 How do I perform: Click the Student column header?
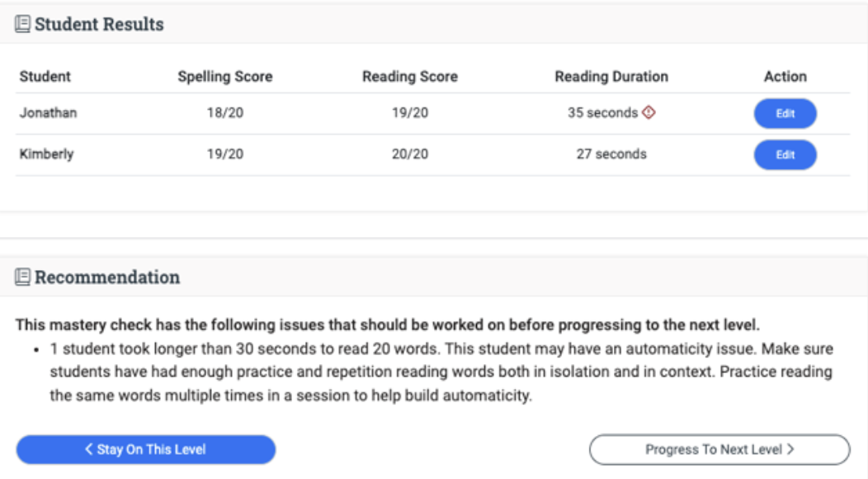[45, 77]
